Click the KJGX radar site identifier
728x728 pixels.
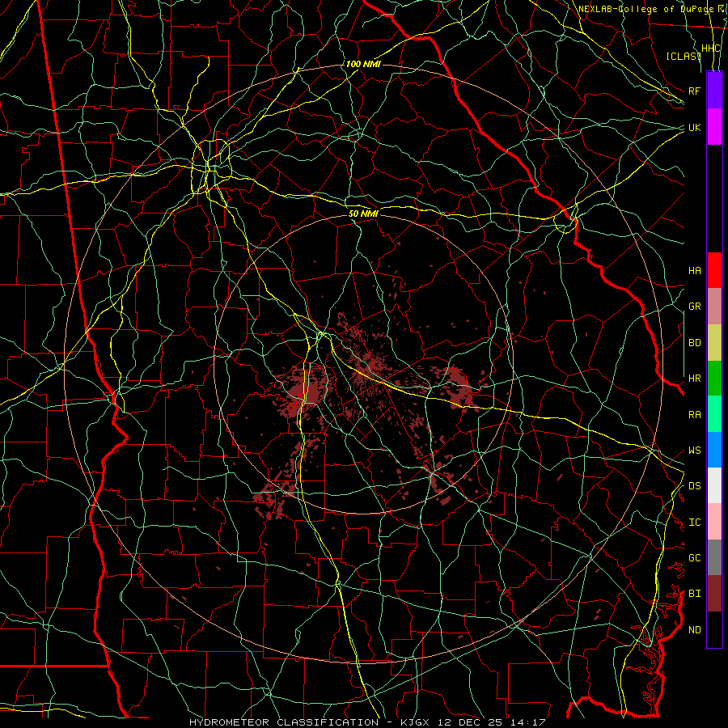click(417, 722)
